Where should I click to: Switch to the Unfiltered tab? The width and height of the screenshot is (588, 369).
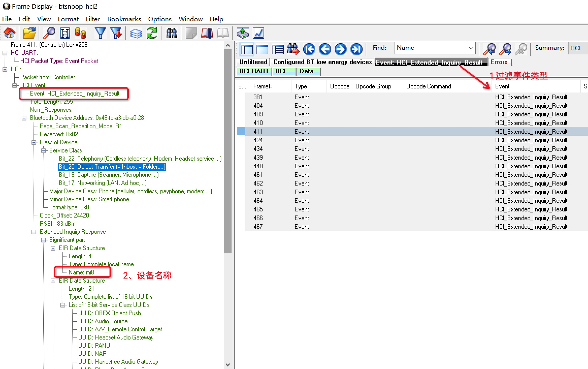pos(253,62)
